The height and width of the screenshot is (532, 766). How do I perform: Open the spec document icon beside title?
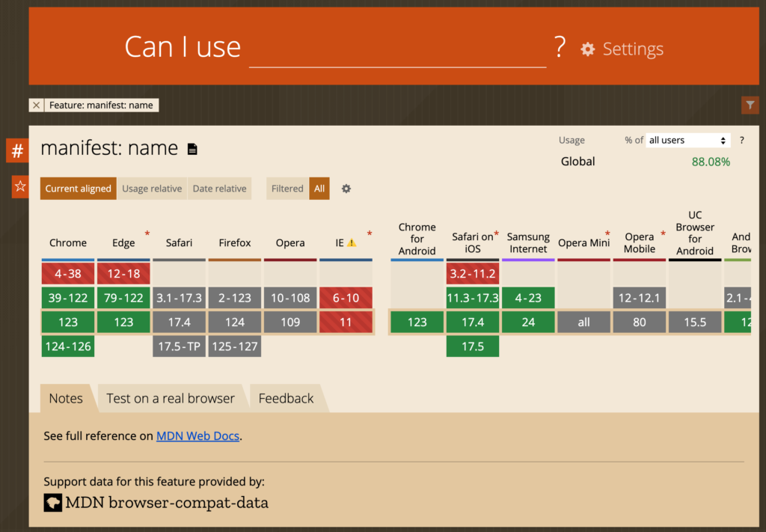click(x=192, y=149)
